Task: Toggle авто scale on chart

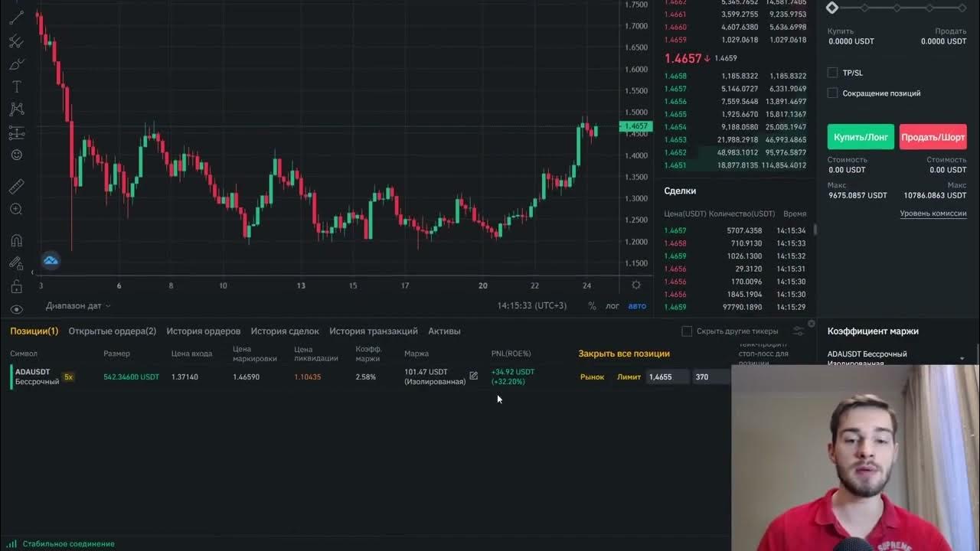Action: click(637, 306)
